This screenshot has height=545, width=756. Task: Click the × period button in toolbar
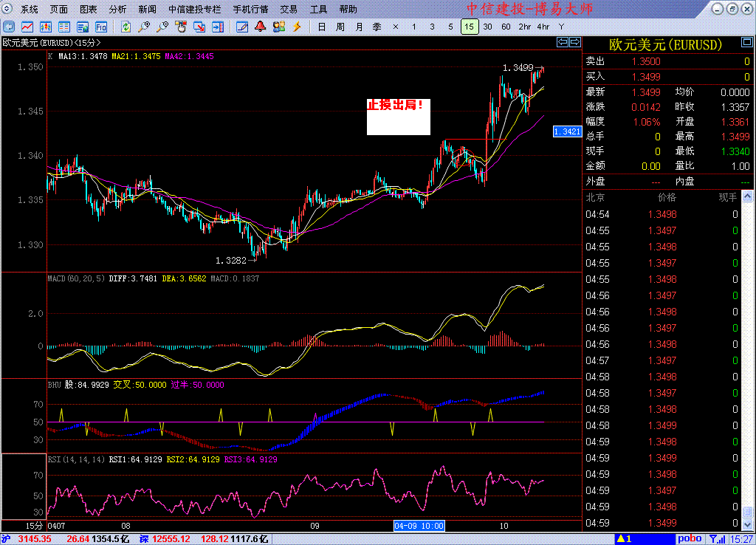[x=396, y=27]
